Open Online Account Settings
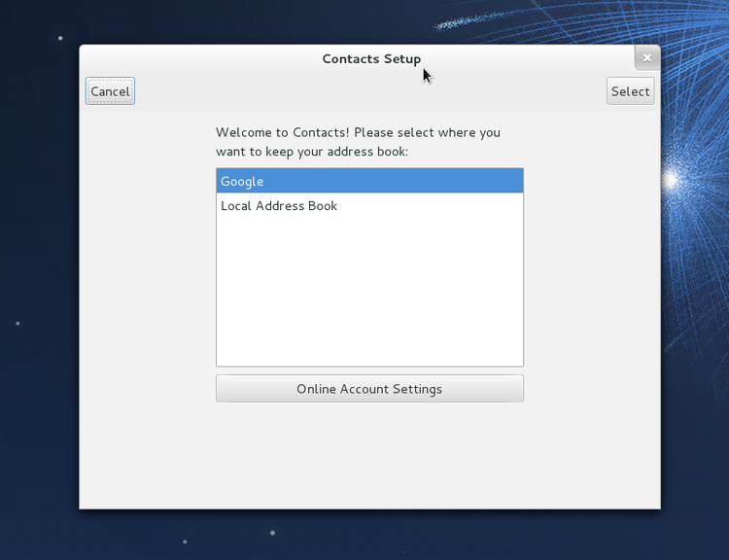This screenshot has height=560, width=729. click(x=369, y=389)
